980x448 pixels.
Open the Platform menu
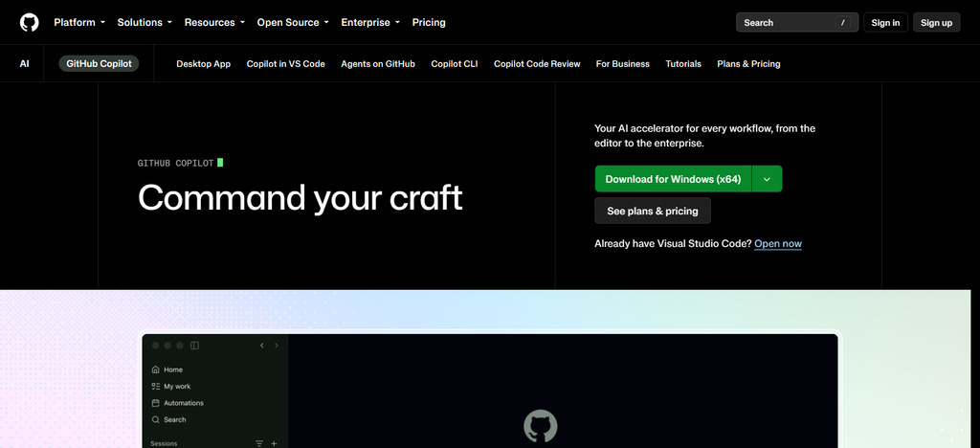point(78,22)
